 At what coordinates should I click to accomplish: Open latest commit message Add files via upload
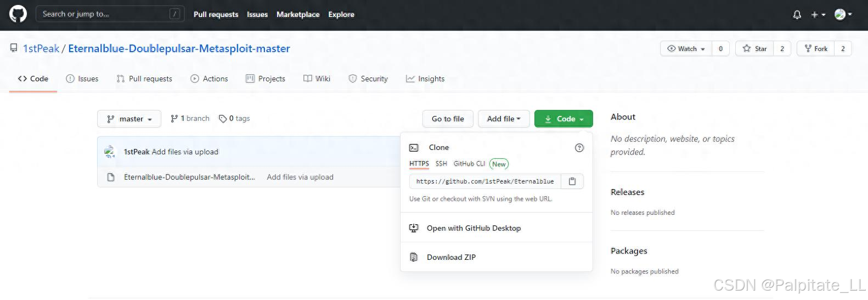point(185,152)
